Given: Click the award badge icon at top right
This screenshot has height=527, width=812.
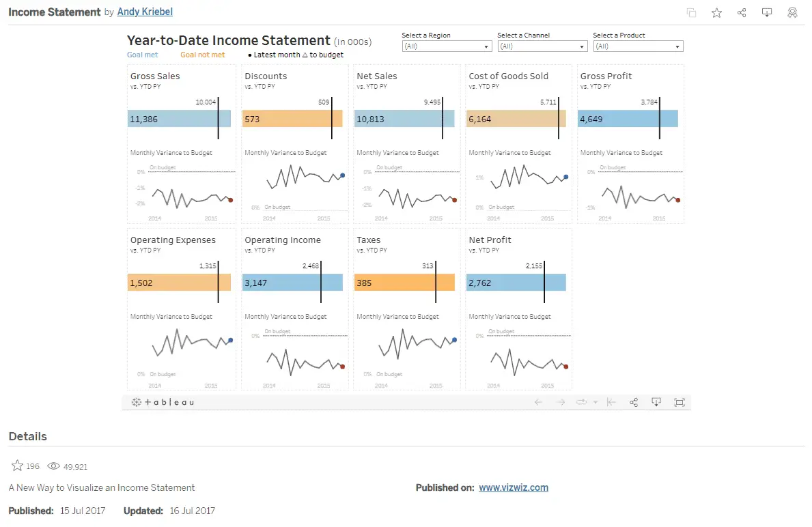Looking at the screenshot, I should (792, 12).
